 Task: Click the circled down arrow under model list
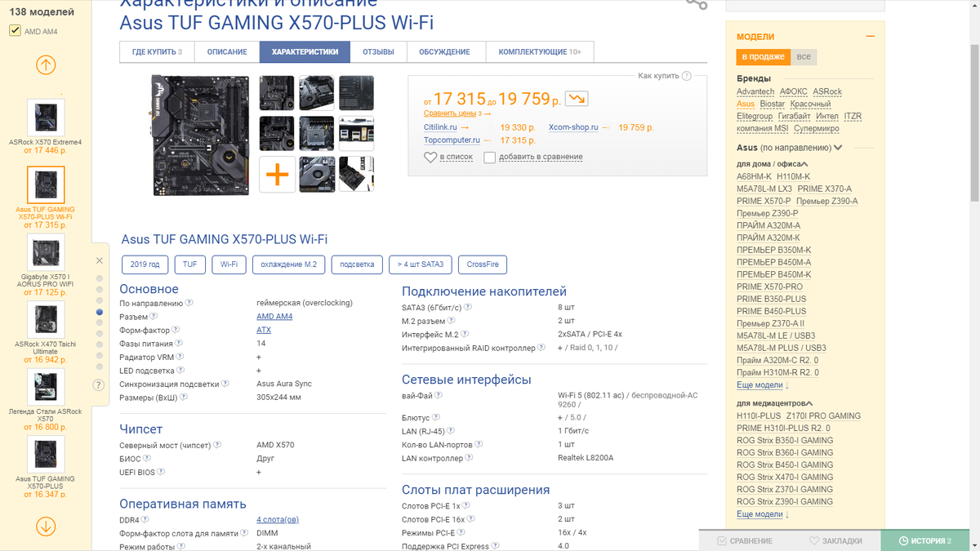(x=46, y=527)
